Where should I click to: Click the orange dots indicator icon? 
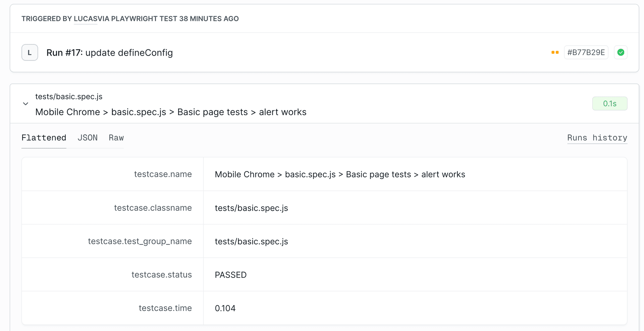(x=555, y=53)
